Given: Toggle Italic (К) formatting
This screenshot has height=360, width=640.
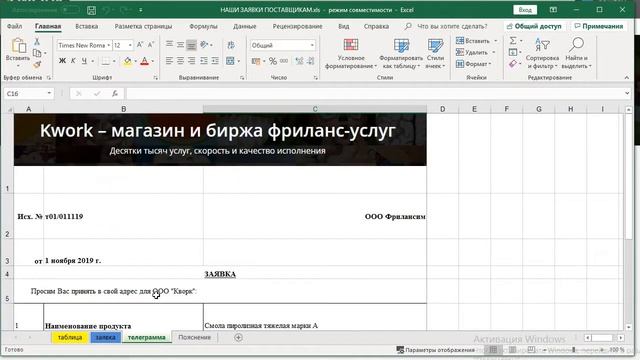Looking at the screenshot, I should click(73, 61).
